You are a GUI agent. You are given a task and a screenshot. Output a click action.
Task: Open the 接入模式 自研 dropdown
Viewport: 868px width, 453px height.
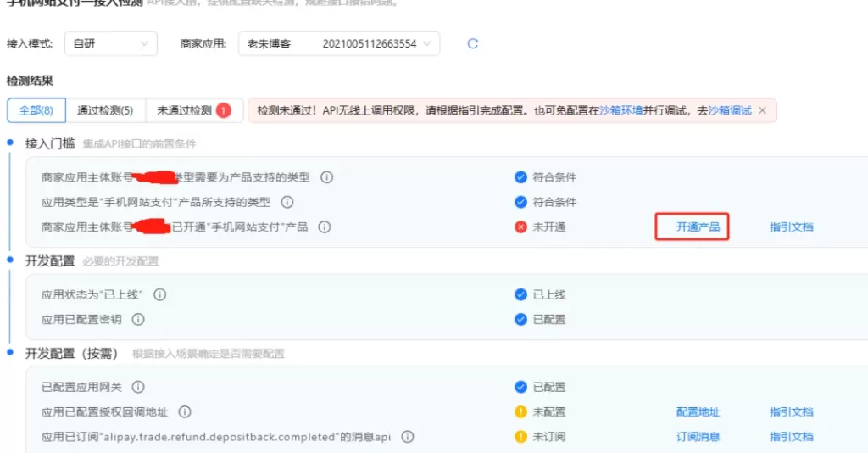pos(110,44)
